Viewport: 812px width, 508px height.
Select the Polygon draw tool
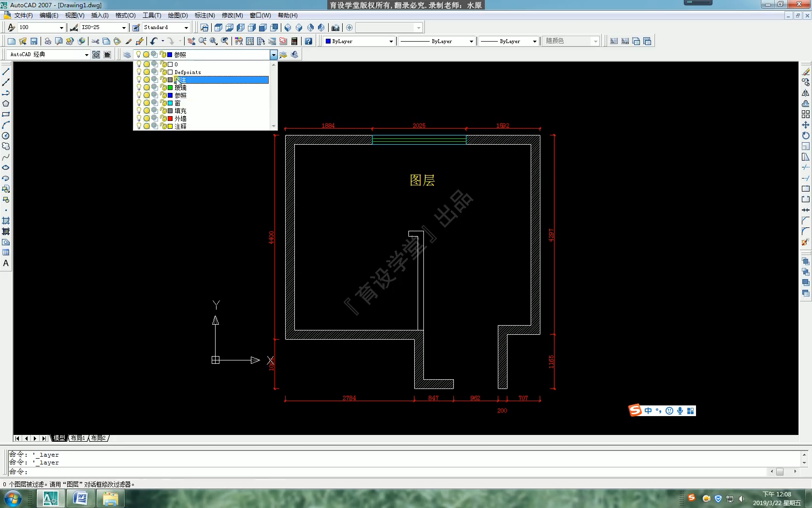tap(6, 104)
